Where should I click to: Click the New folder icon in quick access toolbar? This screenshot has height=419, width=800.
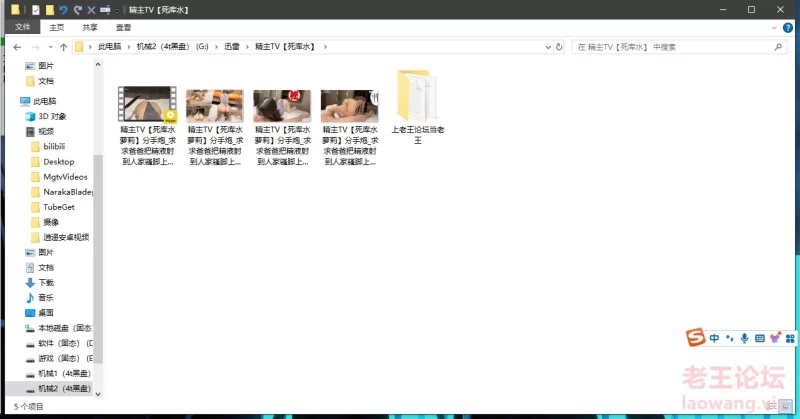pyautogui.click(x=49, y=10)
